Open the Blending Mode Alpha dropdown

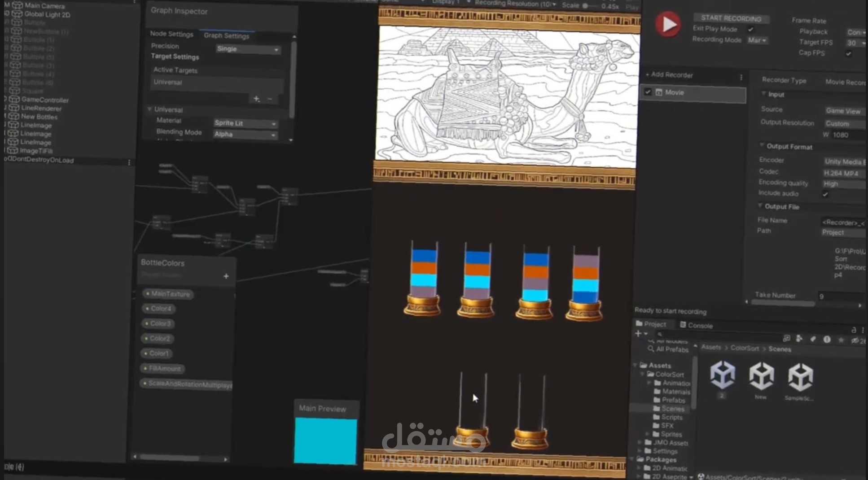click(245, 134)
